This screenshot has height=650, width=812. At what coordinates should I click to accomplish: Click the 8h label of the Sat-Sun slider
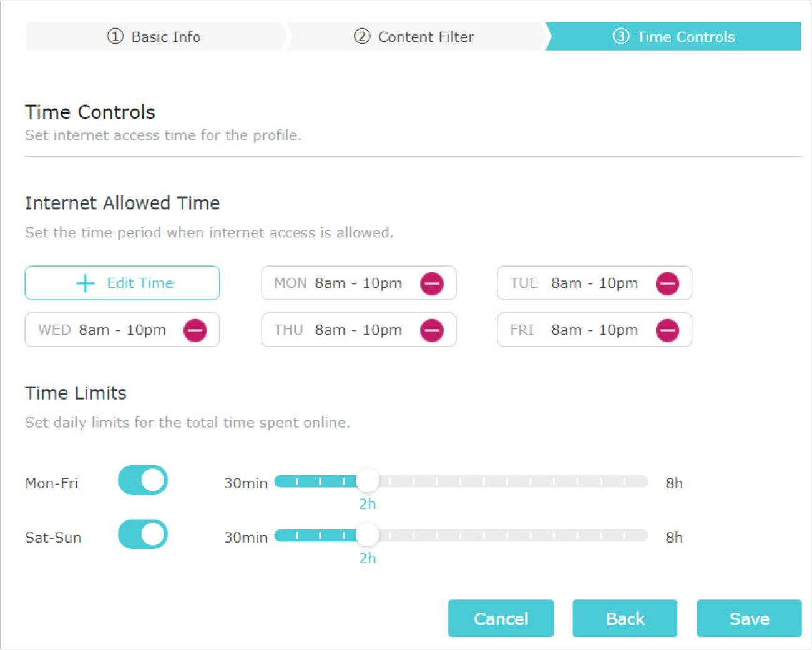[674, 538]
